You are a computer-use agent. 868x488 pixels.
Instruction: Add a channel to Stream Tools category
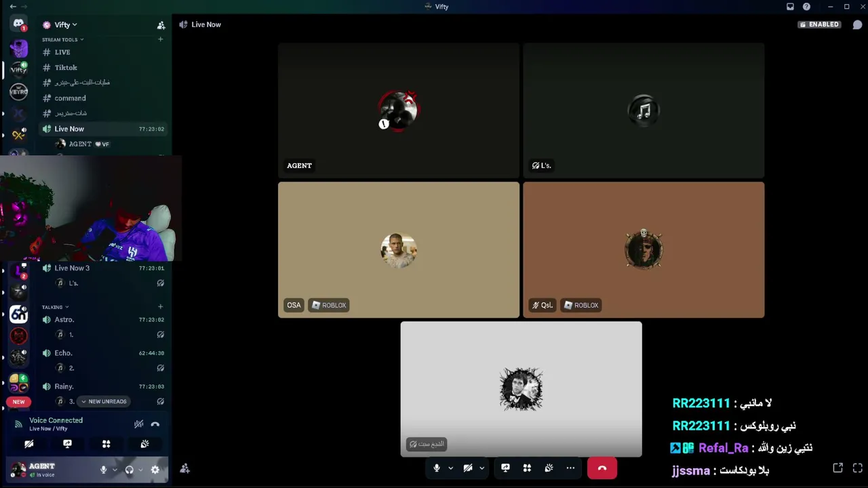[161, 39]
